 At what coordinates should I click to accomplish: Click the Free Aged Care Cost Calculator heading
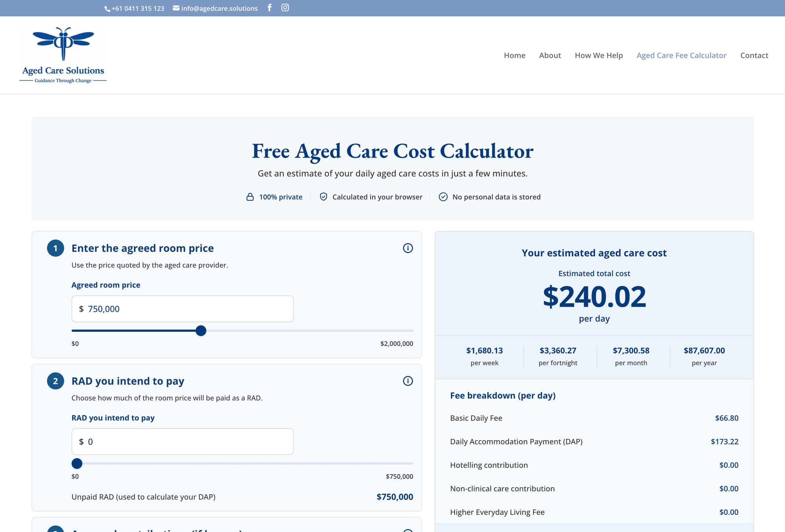392,151
